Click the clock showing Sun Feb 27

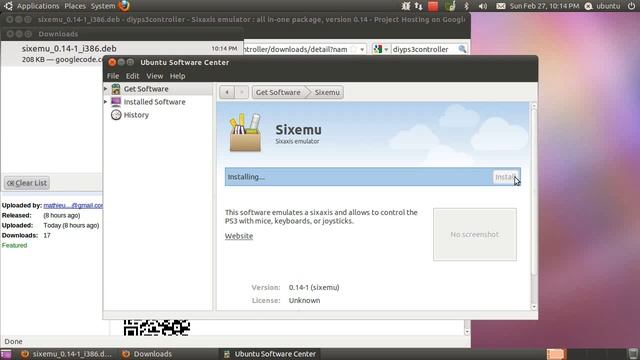(544, 6)
